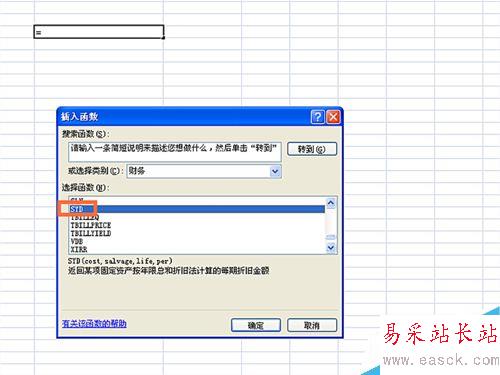Viewport: 500px width, 375px height.
Task: Click the function list scroll down arrow
Action: (x=331, y=248)
